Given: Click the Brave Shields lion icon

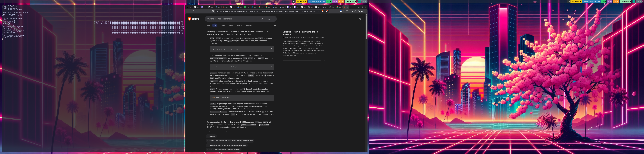Looking at the screenshot, I should point(323,11).
